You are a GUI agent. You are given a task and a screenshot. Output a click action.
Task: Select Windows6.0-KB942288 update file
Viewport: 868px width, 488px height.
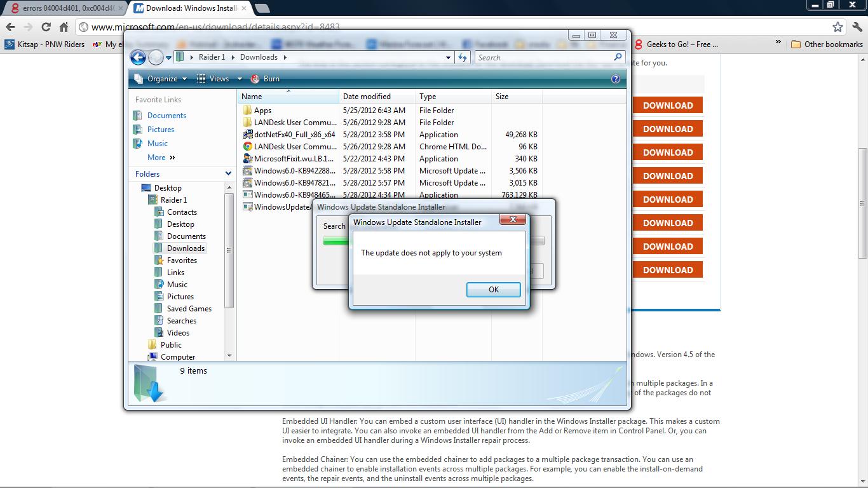click(x=294, y=171)
